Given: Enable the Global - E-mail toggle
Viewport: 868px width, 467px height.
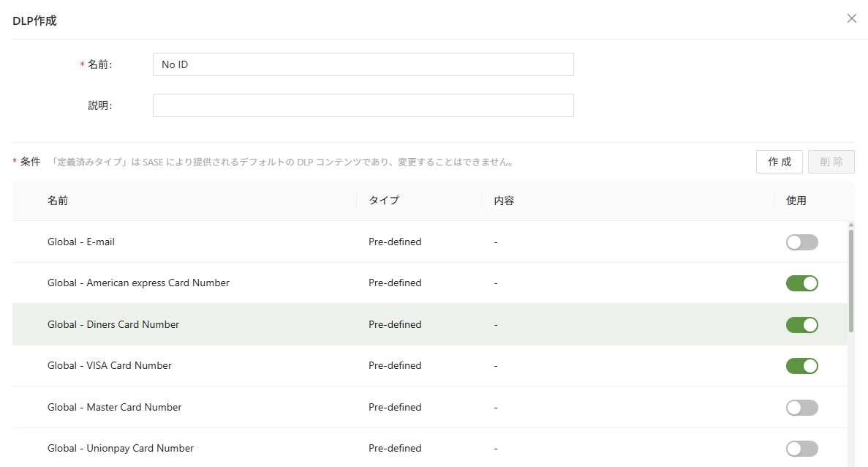Looking at the screenshot, I should (801, 242).
